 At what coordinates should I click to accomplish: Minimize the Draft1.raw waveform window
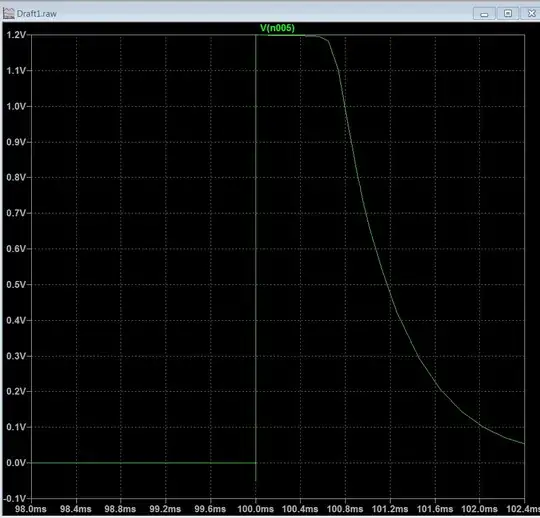pos(484,14)
